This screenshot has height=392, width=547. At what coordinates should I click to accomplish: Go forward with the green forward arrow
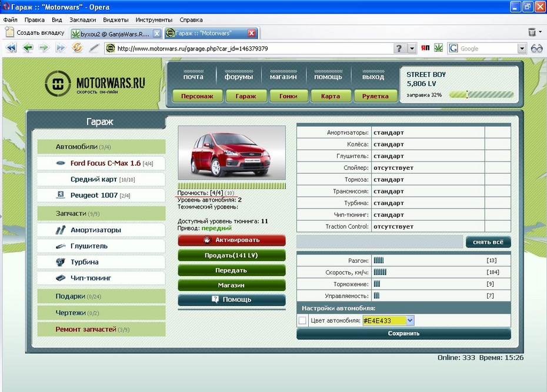pos(44,48)
